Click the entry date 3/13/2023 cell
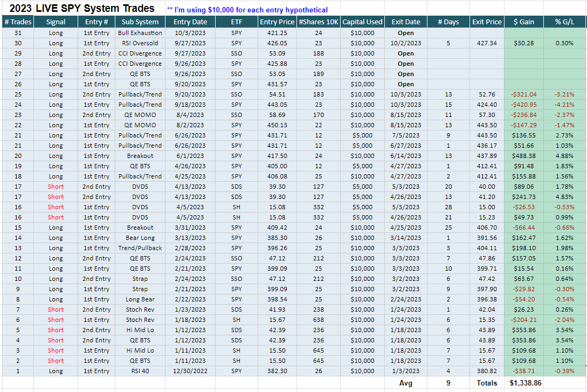The width and height of the screenshot is (587, 392). [x=190, y=238]
